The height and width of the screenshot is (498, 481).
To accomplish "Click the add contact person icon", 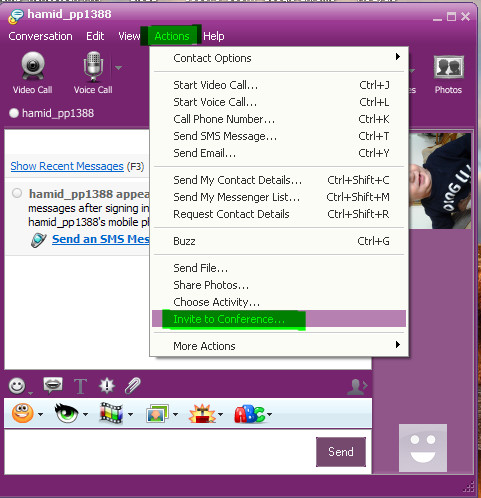I will pos(357,387).
